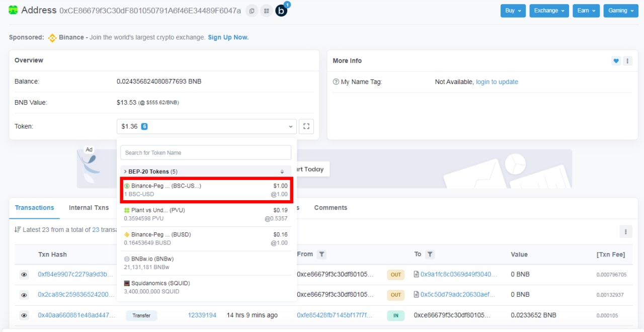Screen dimensions: 644x332
Task: Click the $13.53 BNB value
Action: pos(126,103)
